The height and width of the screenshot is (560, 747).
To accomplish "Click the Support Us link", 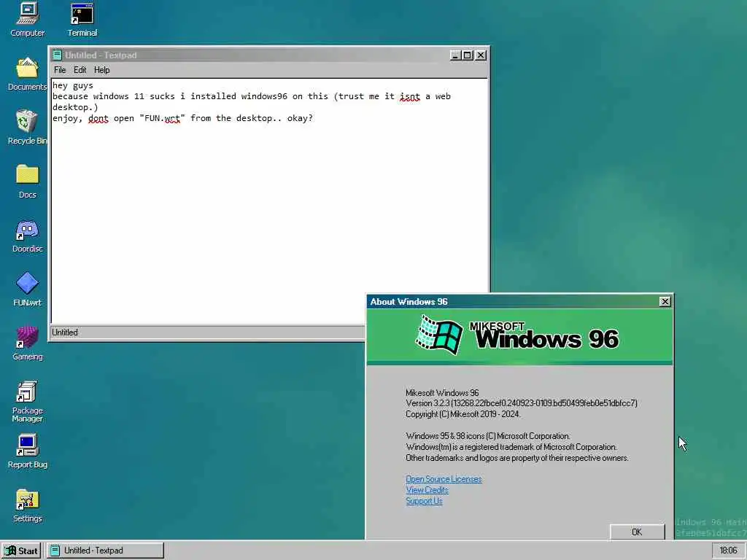I will tap(424, 501).
